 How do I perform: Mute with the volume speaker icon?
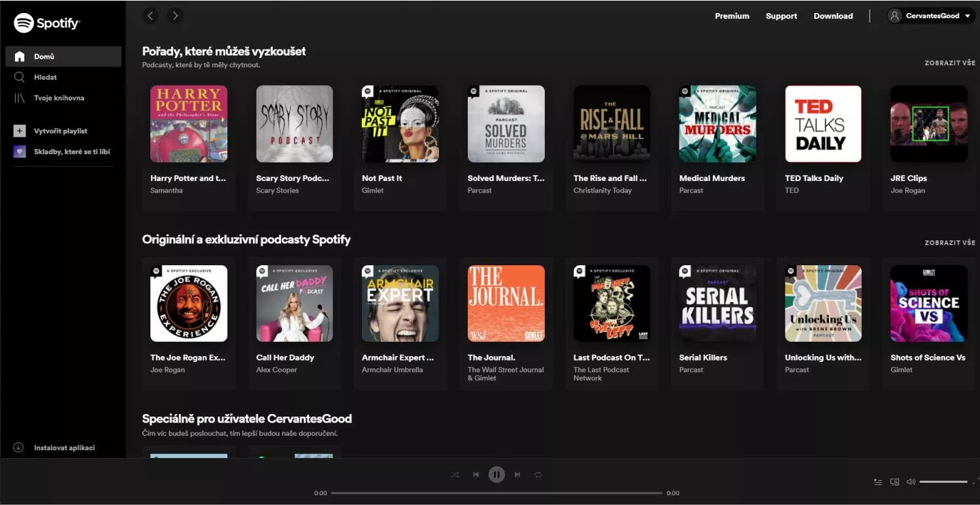point(911,482)
